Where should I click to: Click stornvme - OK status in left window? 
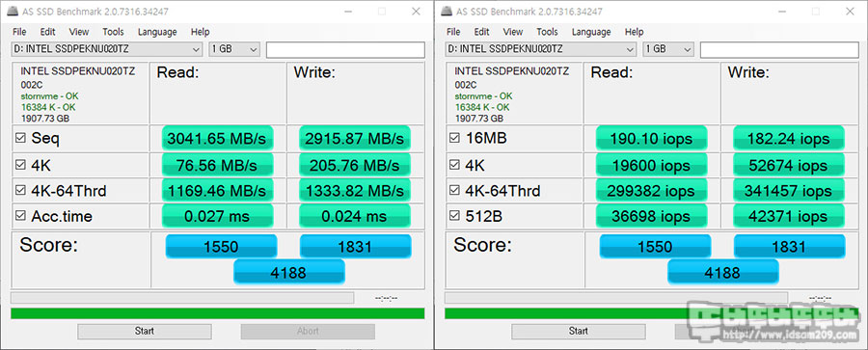[49, 95]
